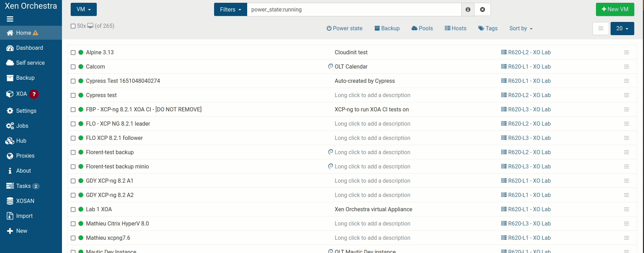Viewport: 644px width, 253px height.
Task: Expand the Mathieu xcpng7.6 row menu icon
Action: pyautogui.click(x=626, y=238)
